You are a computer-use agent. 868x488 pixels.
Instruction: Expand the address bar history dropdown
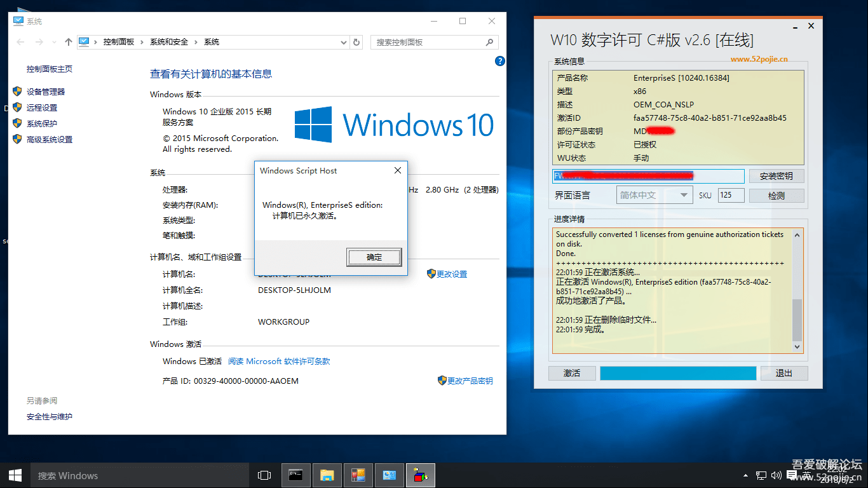[344, 43]
